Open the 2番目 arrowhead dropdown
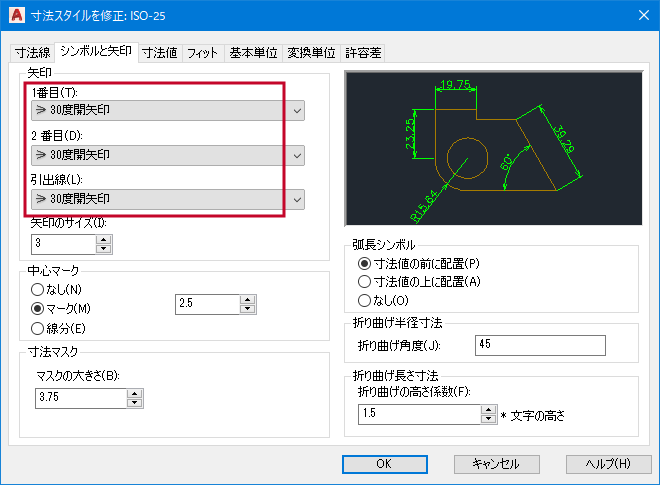 coord(297,155)
